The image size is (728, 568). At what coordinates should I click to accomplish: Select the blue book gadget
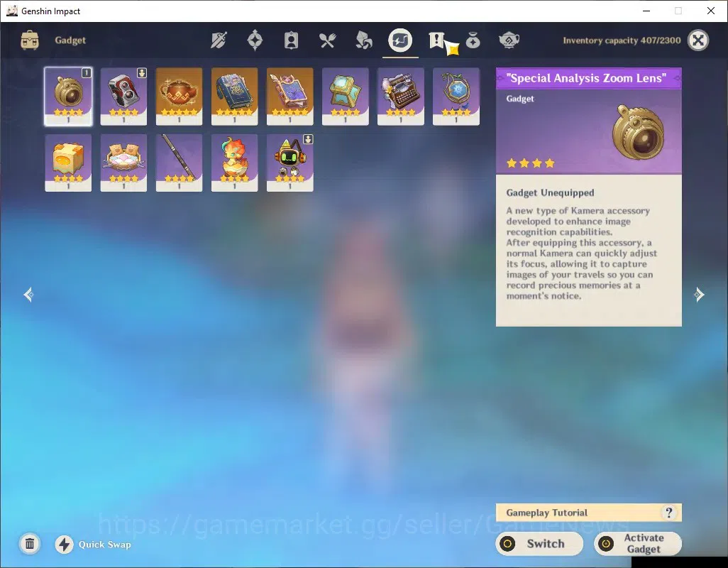[x=234, y=96]
